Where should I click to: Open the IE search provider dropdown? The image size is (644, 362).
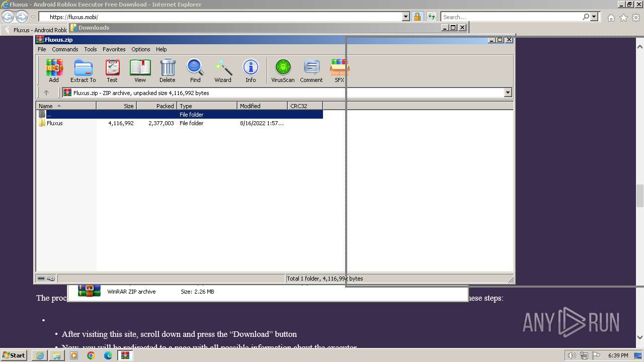point(594,17)
